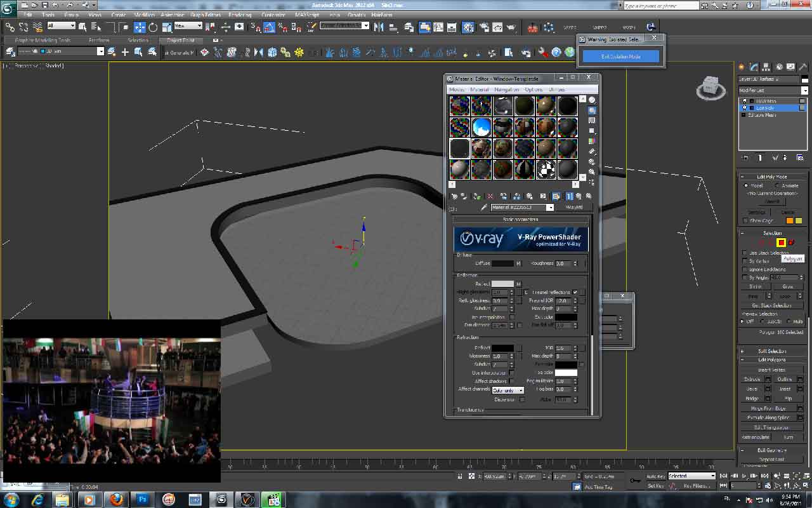This screenshot has height=508, width=812.
Task: Activate the Select and Scale tool
Action: [167, 27]
